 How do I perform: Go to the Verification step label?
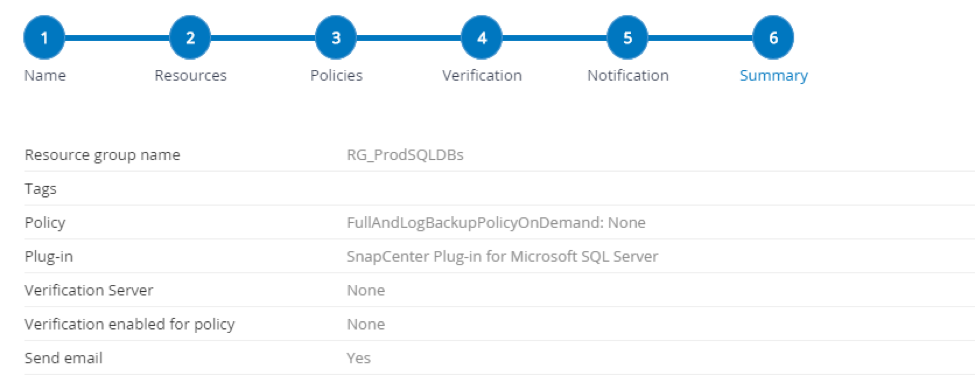(x=482, y=76)
